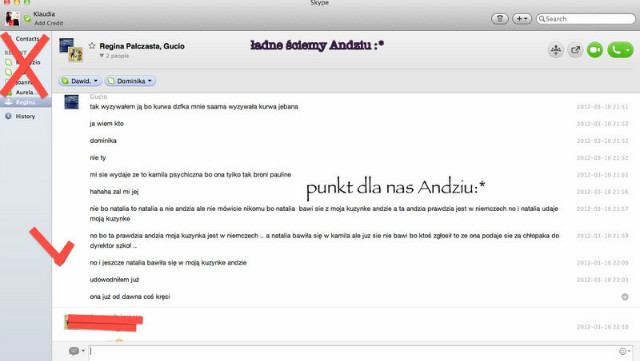
Task: Click the message about 'kamila psychiczna'
Action: click(190, 175)
